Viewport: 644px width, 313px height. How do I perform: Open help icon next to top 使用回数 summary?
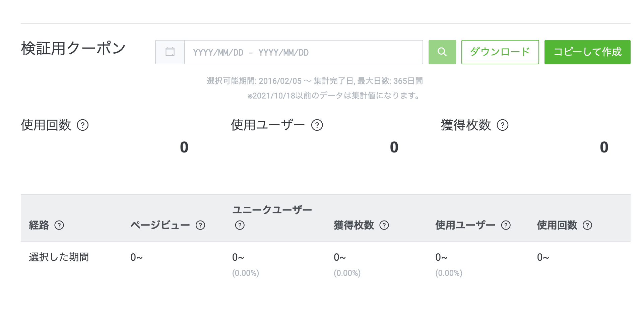point(83,125)
